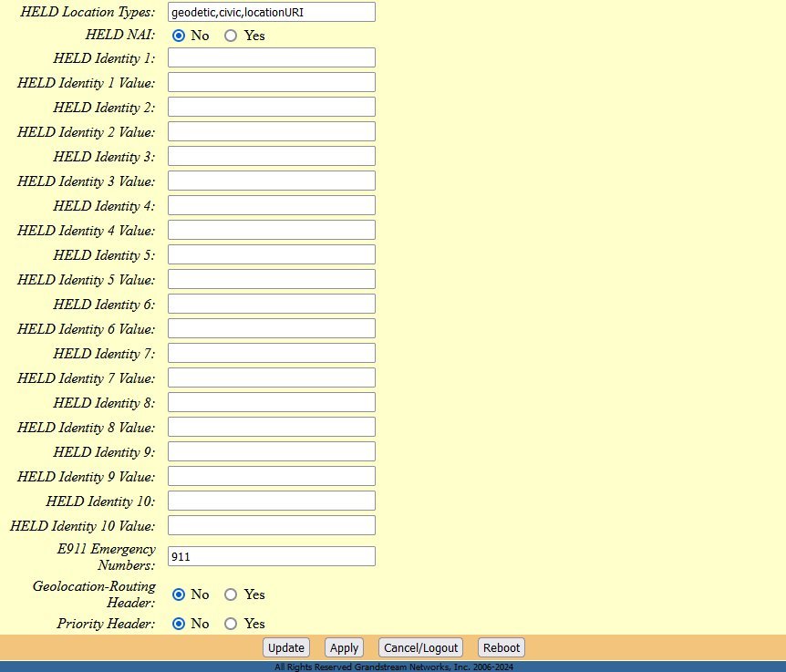The height and width of the screenshot is (672, 786).
Task: Focus the HELD Location Types field
Action: [x=272, y=12]
